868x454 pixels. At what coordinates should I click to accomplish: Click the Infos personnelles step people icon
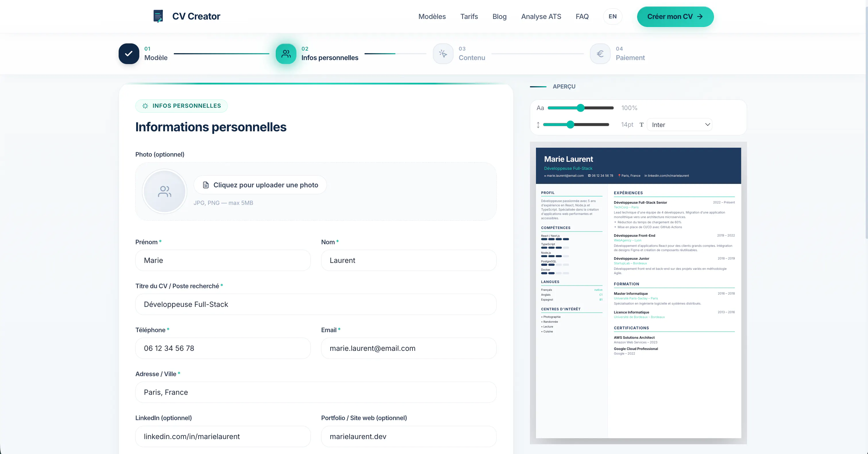tap(286, 54)
